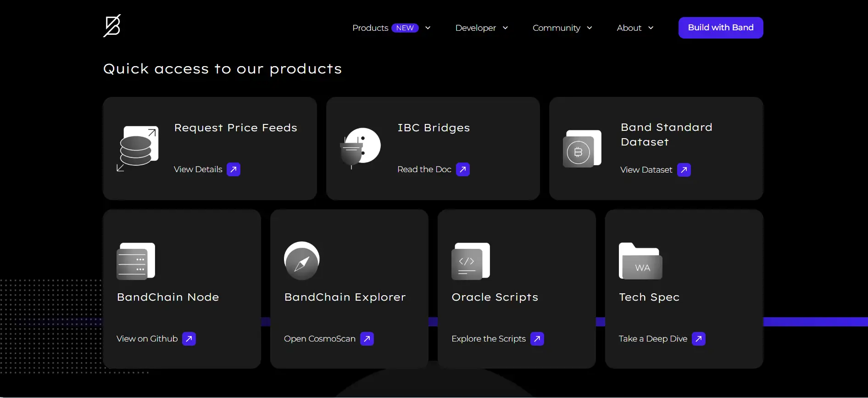Open the About menu
The image size is (868, 398).
pyautogui.click(x=629, y=28)
